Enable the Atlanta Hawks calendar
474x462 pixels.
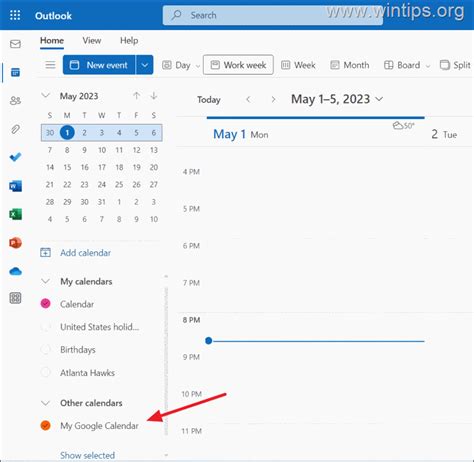[x=45, y=372]
